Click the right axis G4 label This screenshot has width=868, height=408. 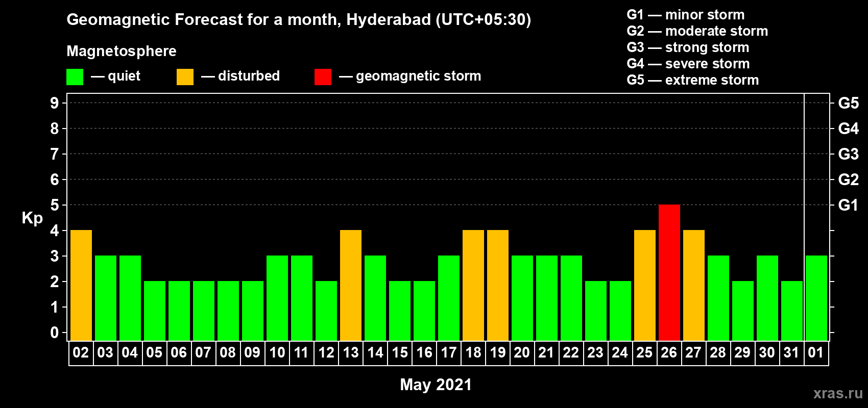click(x=849, y=129)
